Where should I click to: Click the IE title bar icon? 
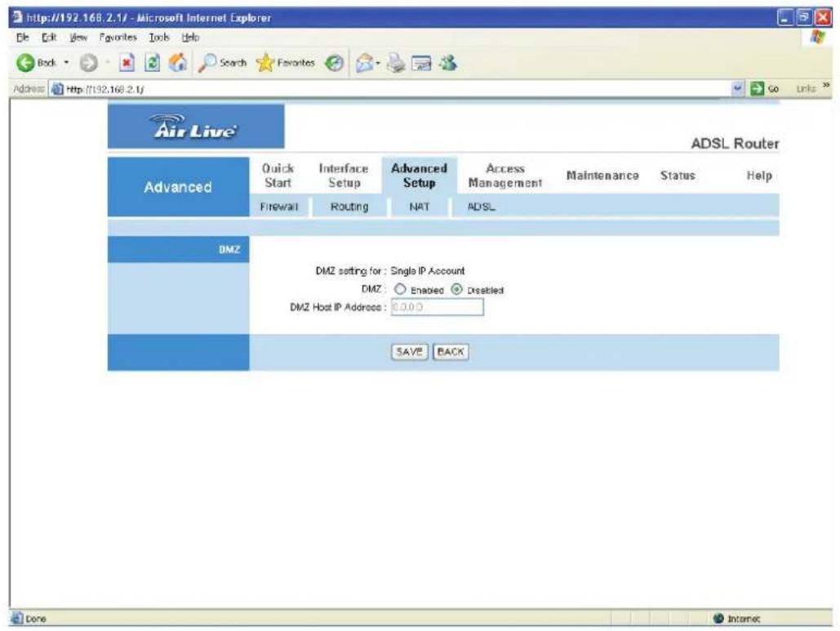tap(18, 17)
